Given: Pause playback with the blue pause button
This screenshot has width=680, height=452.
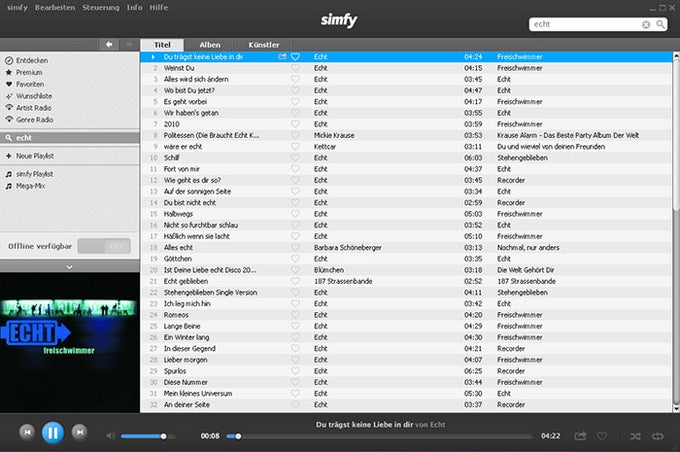Looking at the screenshot, I should pos(52,432).
